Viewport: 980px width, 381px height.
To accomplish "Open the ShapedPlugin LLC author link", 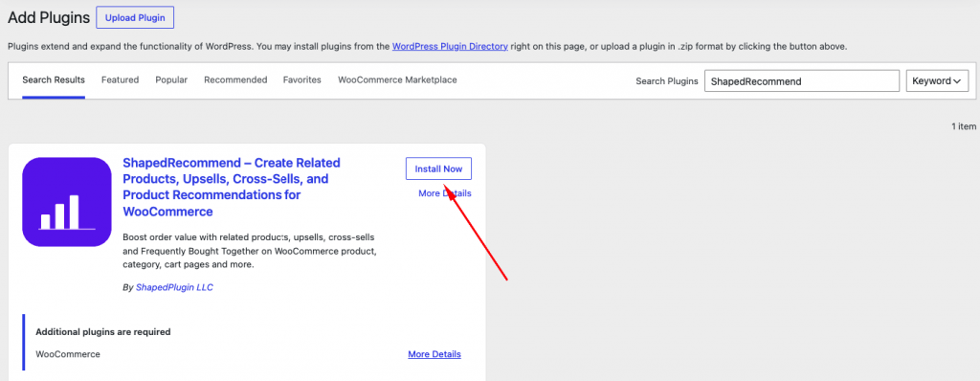I will click(x=174, y=288).
